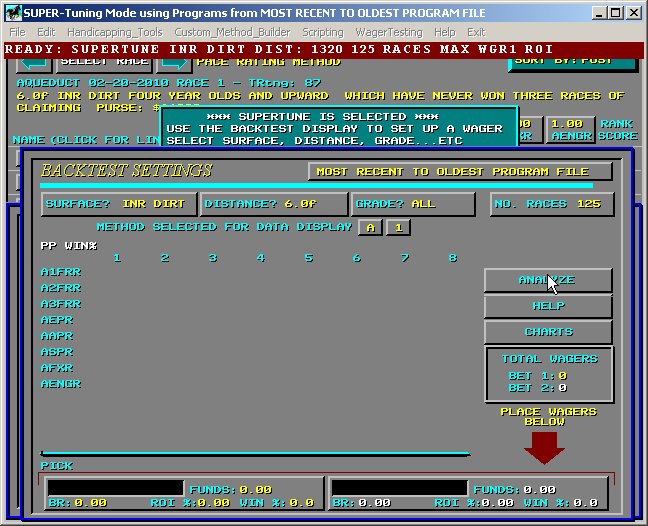
Task: Click the NO. RACES 125 box
Action: 551,204
